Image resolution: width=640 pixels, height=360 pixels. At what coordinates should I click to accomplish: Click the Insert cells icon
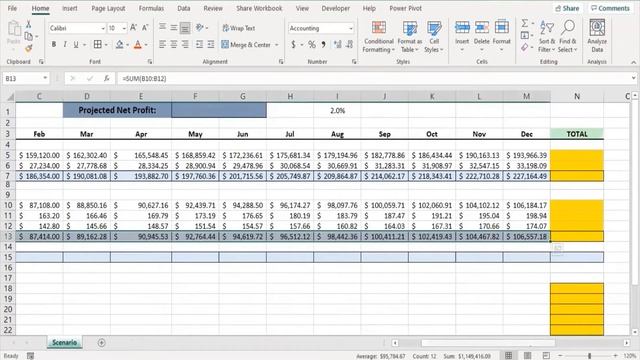point(462,27)
